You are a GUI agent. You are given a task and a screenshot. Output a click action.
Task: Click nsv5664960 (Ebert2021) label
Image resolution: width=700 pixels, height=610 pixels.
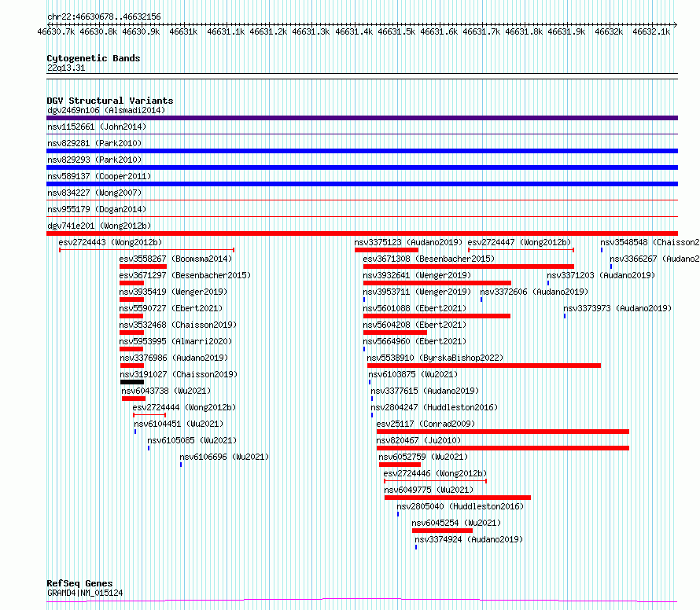point(414,341)
